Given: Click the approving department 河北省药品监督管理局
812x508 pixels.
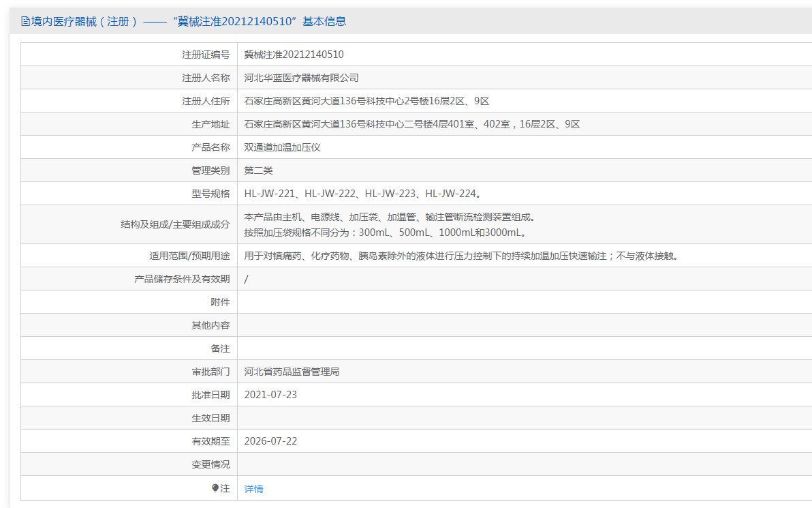Looking at the screenshot, I should 292,372.
